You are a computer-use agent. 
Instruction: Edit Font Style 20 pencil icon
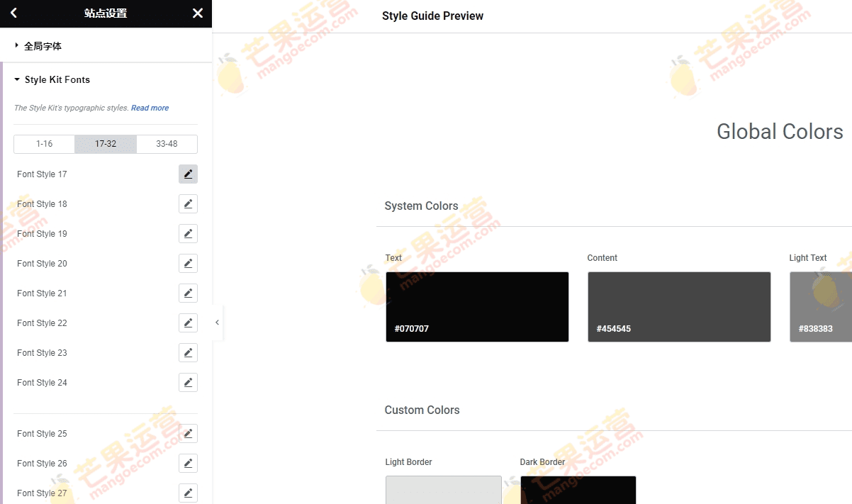[188, 264]
